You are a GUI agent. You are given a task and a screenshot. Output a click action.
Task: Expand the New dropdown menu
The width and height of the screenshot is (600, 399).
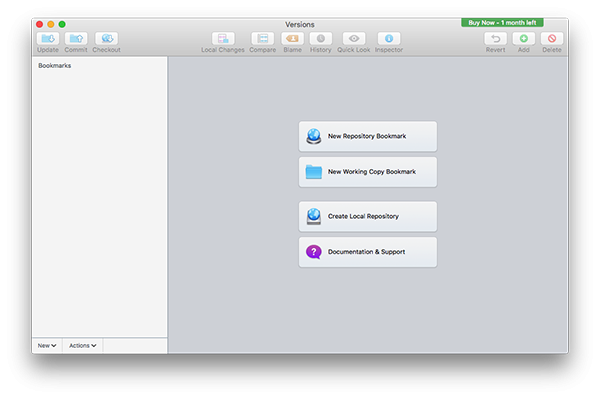coord(47,345)
